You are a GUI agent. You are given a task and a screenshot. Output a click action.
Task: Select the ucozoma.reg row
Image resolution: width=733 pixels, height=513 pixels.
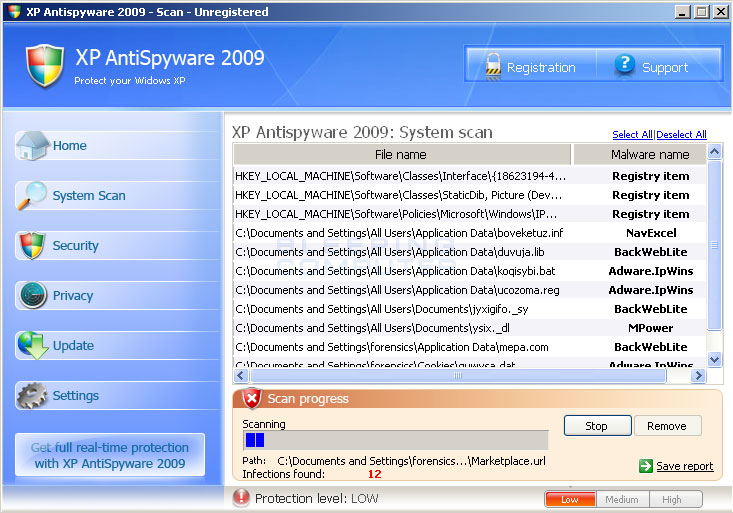click(x=469, y=290)
